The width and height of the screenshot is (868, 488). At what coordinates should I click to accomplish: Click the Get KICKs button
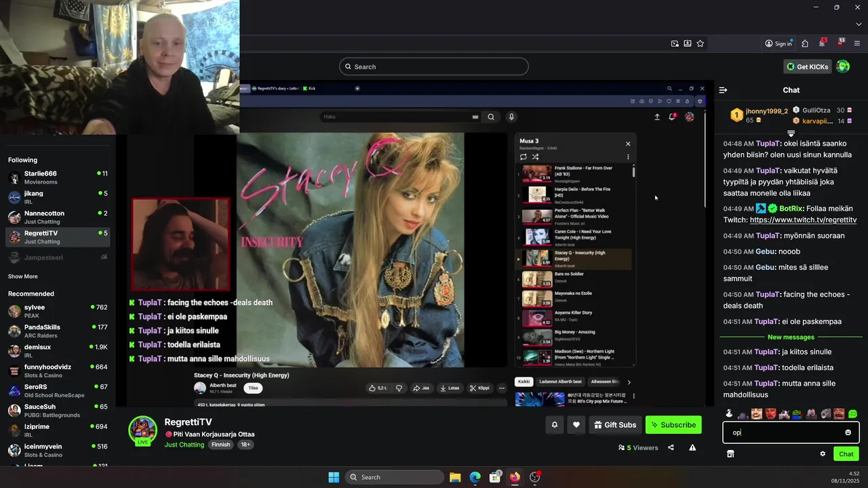[x=808, y=66]
